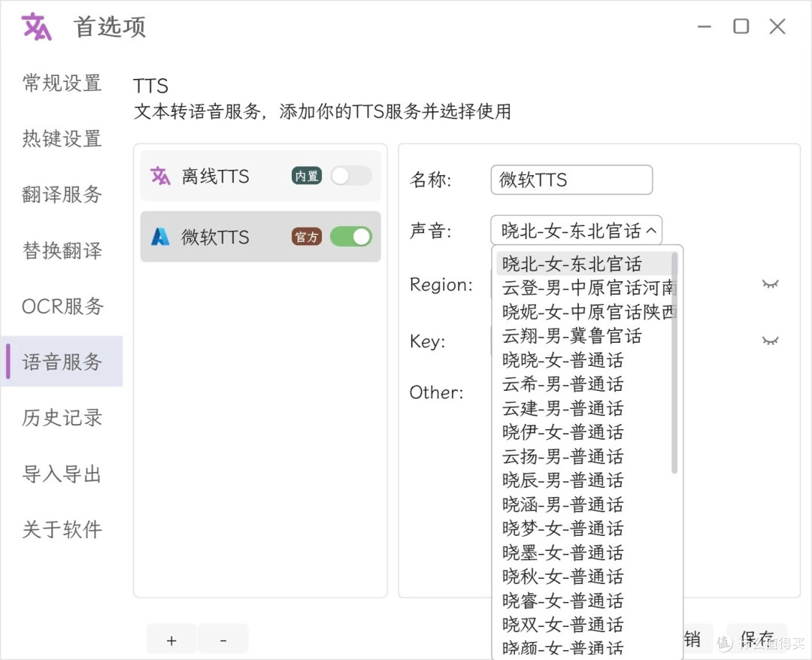Disable the 微软TTS toggle switch

(x=351, y=237)
